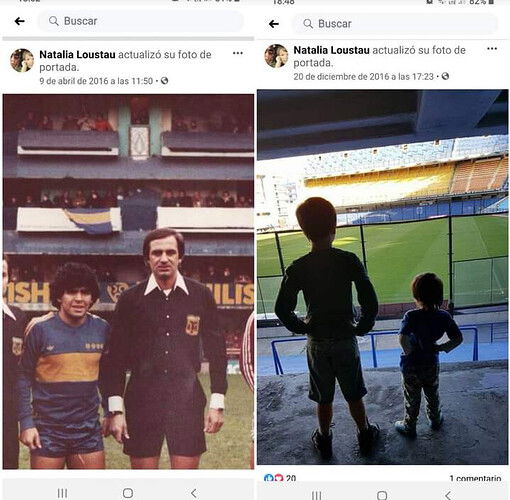Click Natalia Loustau name in left post

point(77,54)
